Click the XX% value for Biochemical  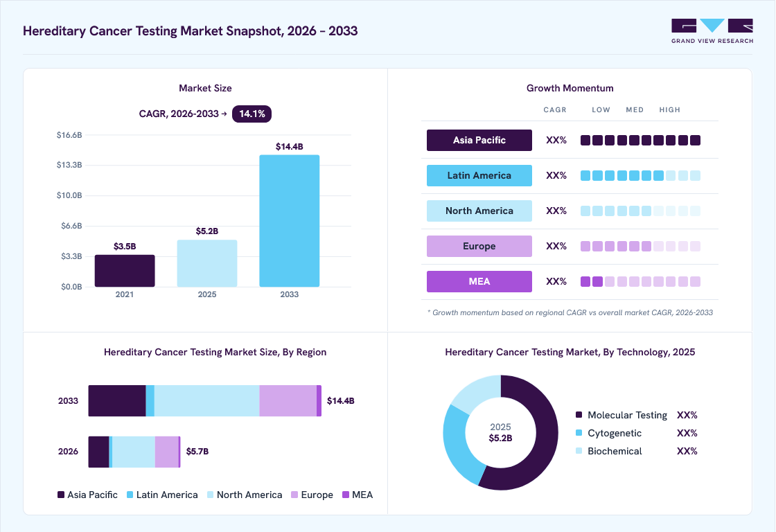point(687,451)
